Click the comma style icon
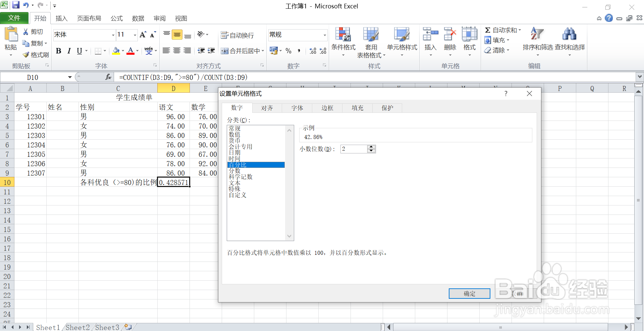The height and width of the screenshot is (331, 644). [x=299, y=51]
